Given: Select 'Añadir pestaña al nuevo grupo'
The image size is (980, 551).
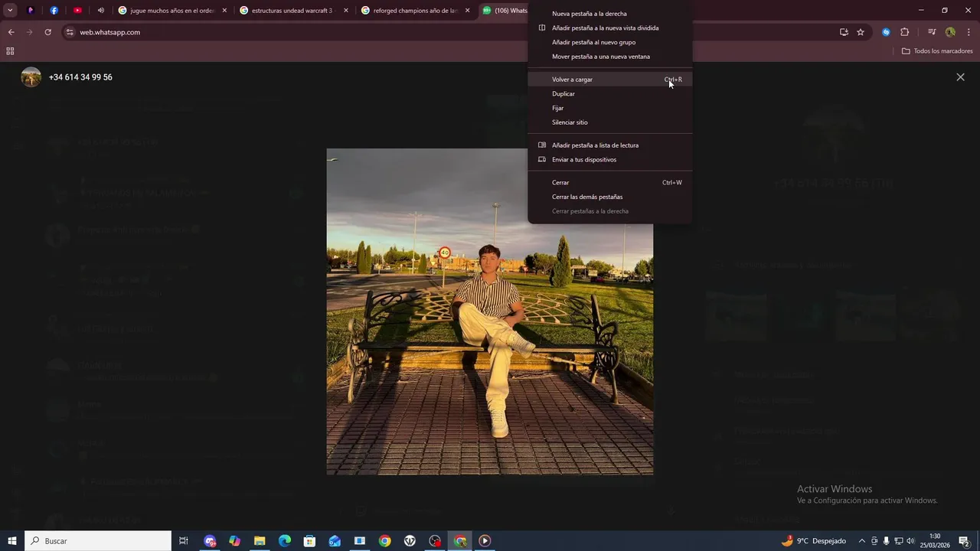Looking at the screenshot, I should coord(610,43).
